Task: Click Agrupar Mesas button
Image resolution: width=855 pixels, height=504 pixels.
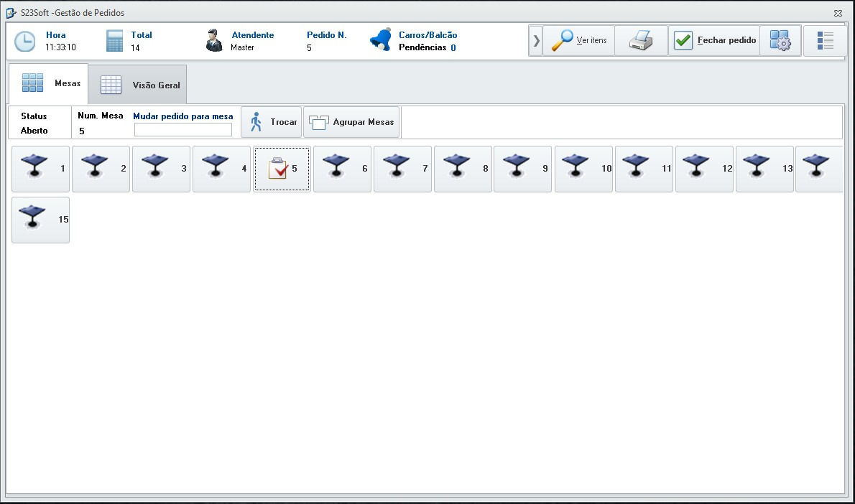Action: click(351, 122)
